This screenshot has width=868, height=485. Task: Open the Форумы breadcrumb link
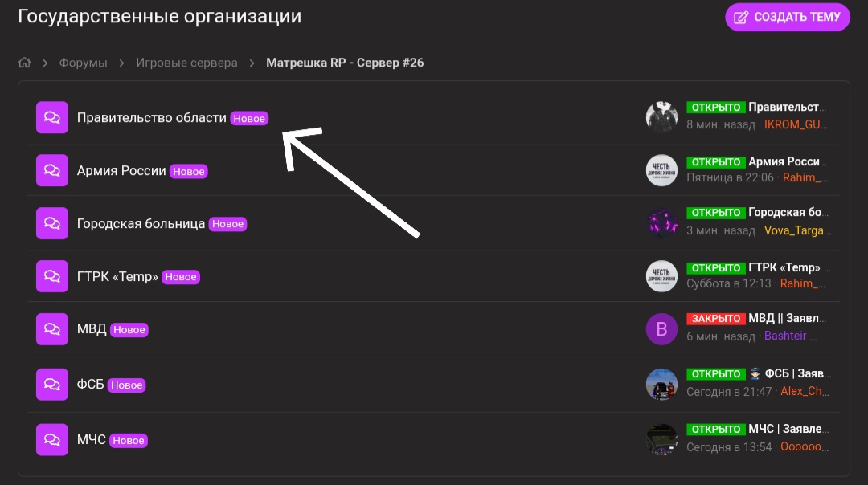click(84, 63)
